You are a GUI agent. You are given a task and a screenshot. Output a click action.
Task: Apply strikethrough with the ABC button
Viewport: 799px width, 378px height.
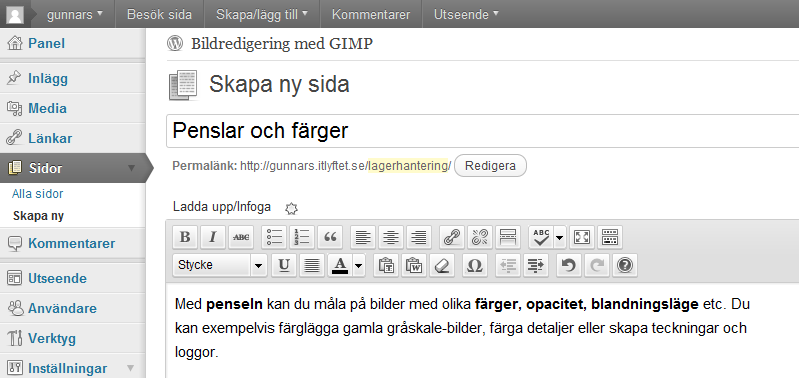click(241, 237)
